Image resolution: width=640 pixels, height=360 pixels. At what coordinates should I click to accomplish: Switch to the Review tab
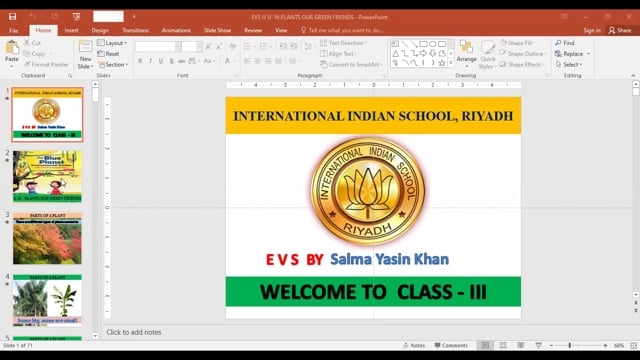tap(253, 30)
